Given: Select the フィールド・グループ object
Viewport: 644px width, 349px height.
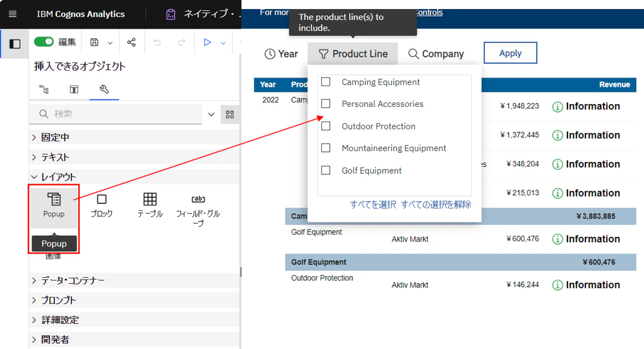Looking at the screenshot, I should 198,210.
